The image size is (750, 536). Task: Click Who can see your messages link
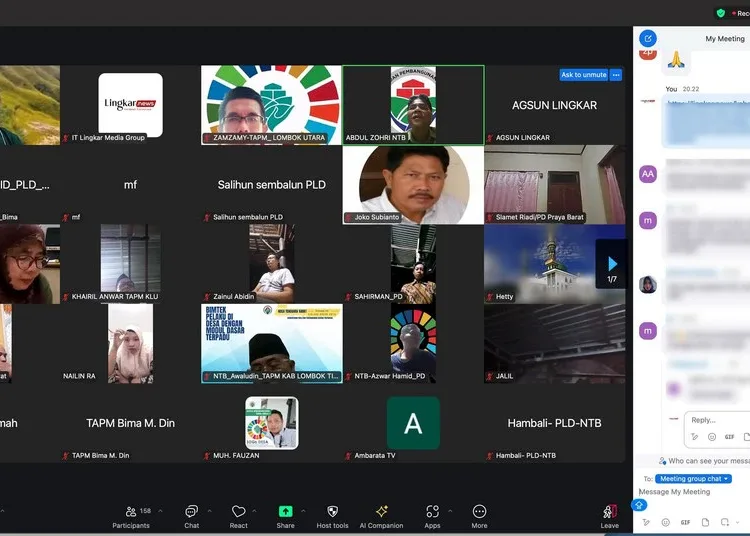[706, 461]
